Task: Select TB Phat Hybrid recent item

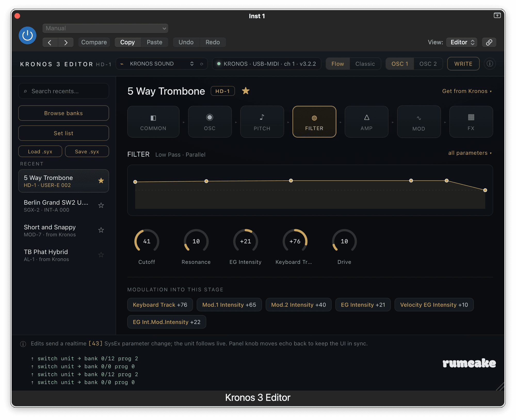Action: [63, 255]
